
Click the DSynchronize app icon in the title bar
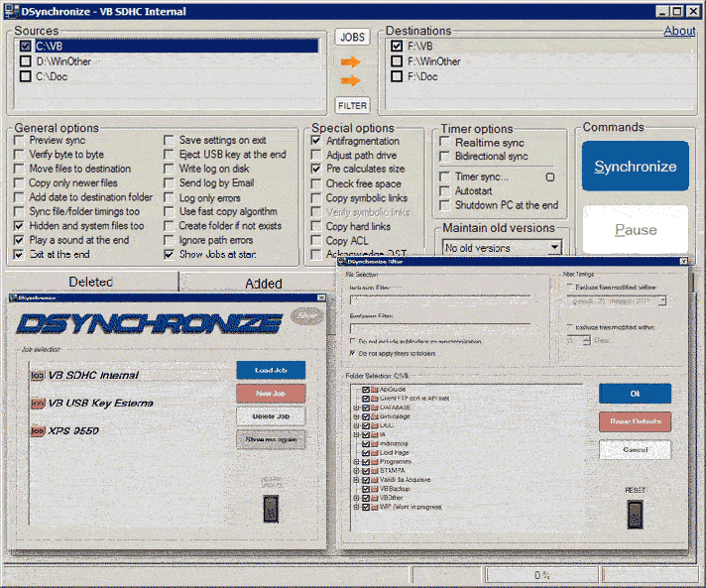coord(11,11)
